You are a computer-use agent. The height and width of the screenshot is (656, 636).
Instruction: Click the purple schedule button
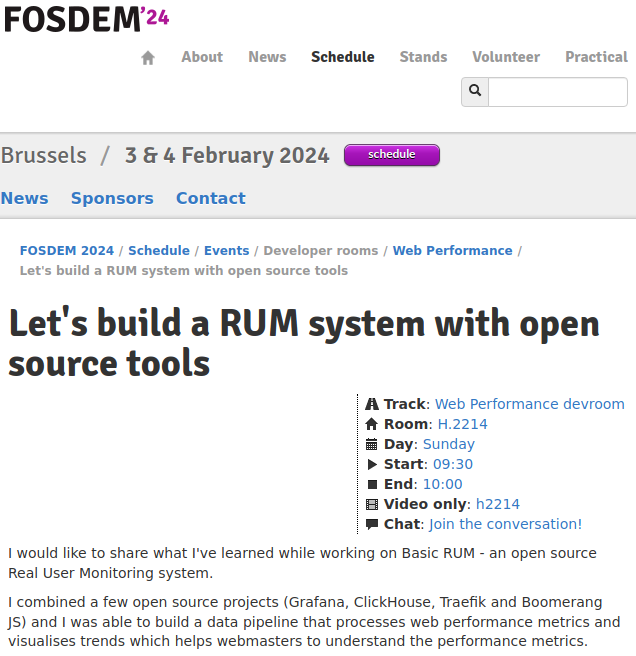pyautogui.click(x=392, y=155)
